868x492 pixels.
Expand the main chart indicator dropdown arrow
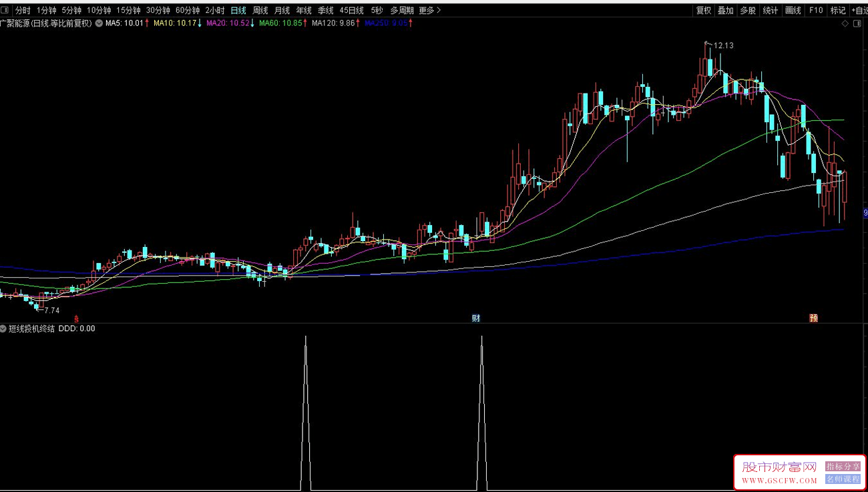coord(99,23)
